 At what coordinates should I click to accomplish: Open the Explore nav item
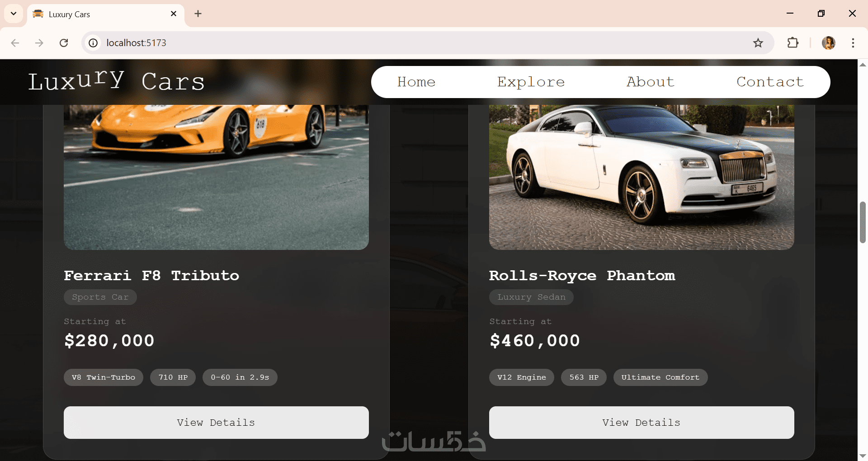pos(531,82)
